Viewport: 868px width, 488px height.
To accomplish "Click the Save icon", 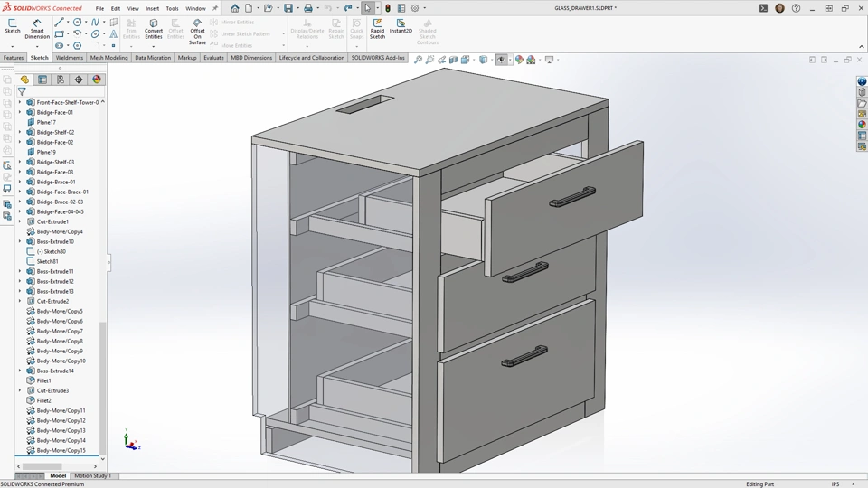I will (288, 8).
